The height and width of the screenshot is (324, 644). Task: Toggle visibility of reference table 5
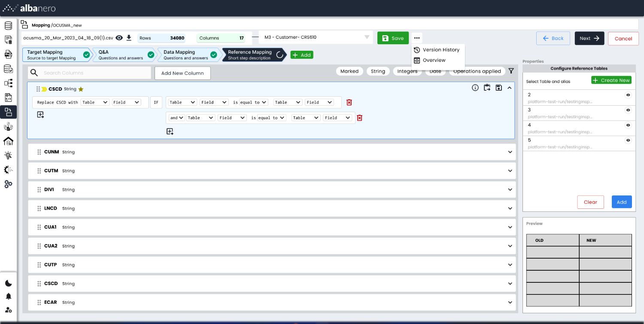click(628, 140)
